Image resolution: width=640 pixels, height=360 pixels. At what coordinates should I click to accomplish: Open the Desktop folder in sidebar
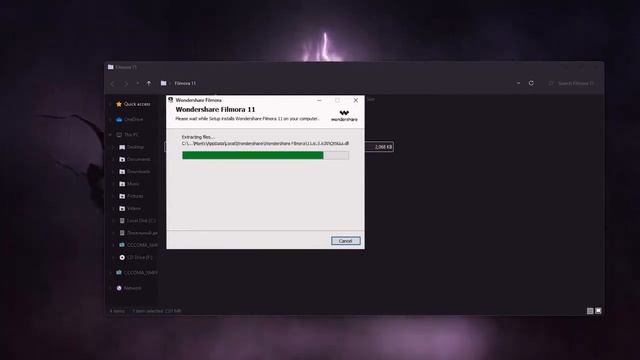coord(135,147)
